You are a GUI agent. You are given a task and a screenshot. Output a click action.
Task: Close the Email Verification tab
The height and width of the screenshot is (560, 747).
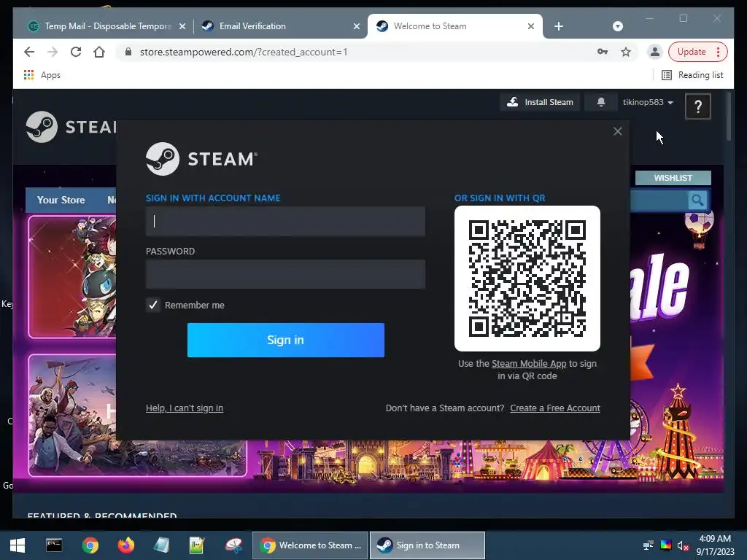coord(356,27)
